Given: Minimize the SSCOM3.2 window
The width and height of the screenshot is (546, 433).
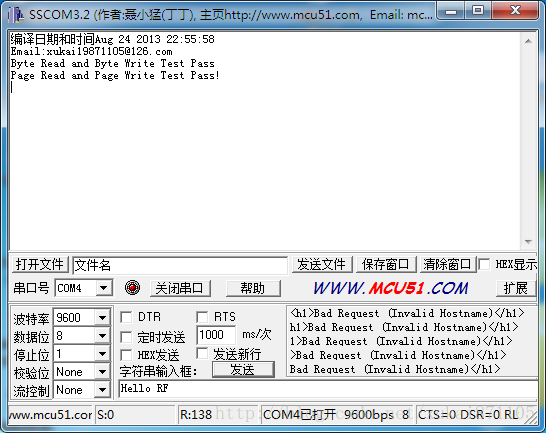Looking at the screenshot, I should point(451,11).
